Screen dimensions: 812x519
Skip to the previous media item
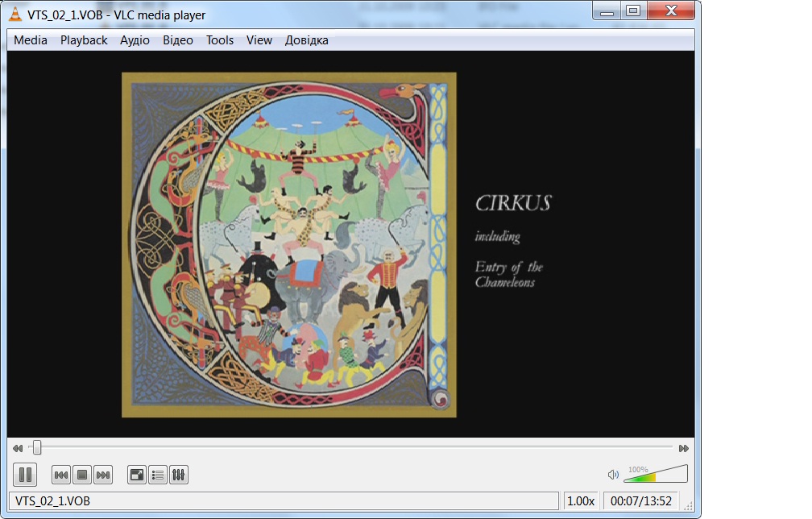pyautogui.click(x=62, y=475)
